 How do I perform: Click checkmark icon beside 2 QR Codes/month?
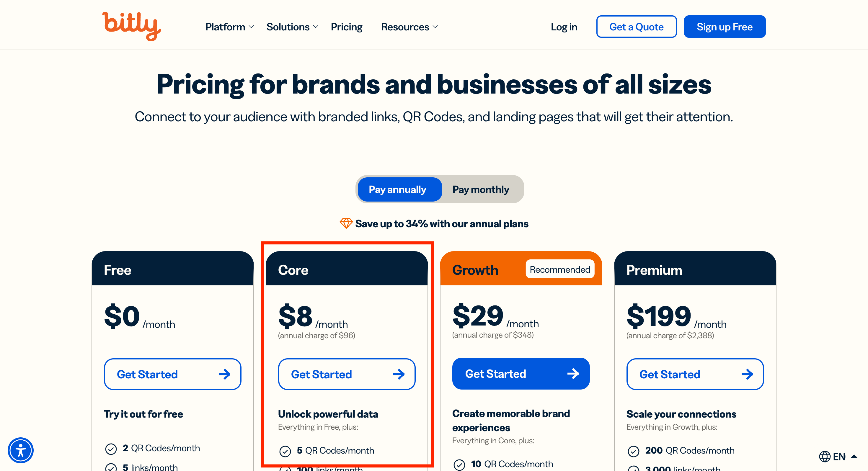[111, 449]
